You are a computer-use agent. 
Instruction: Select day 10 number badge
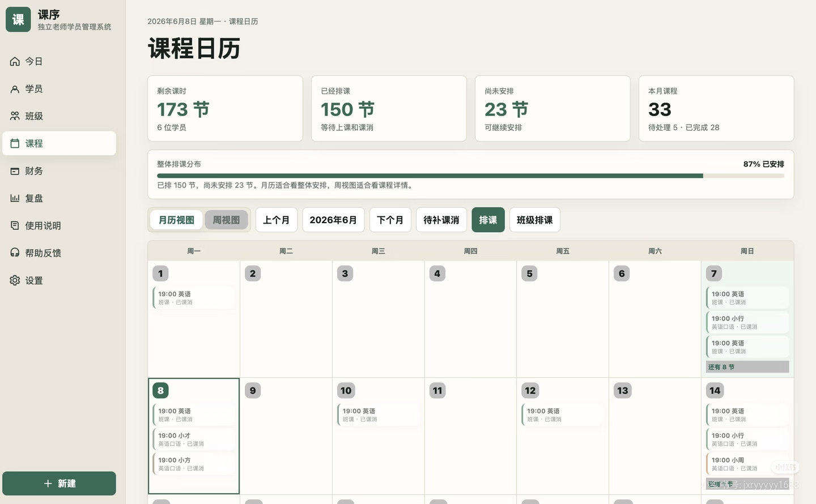[x=346, y=391]
